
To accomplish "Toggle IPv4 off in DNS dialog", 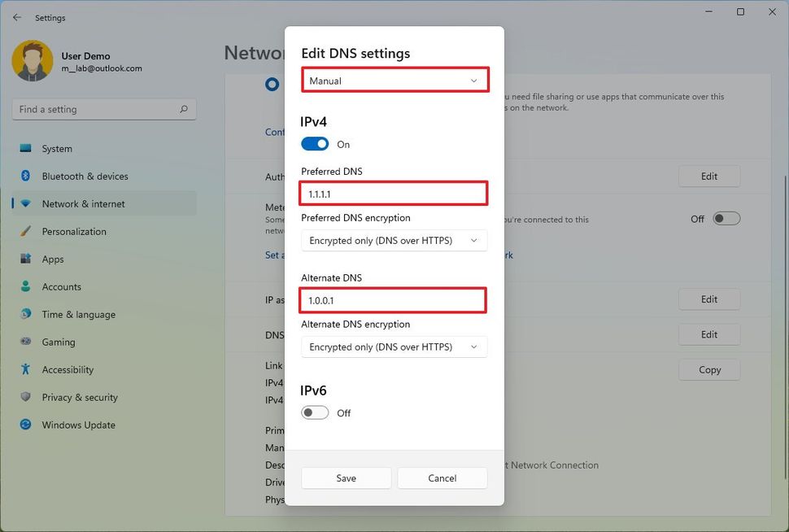I will pyautogui.click(x=314, y=143).
